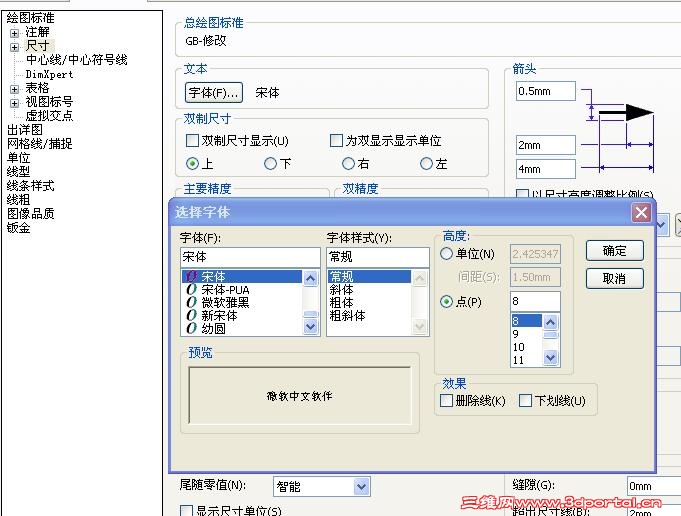
Task: Open the 单位 settings
Action: tap(18, 157)
